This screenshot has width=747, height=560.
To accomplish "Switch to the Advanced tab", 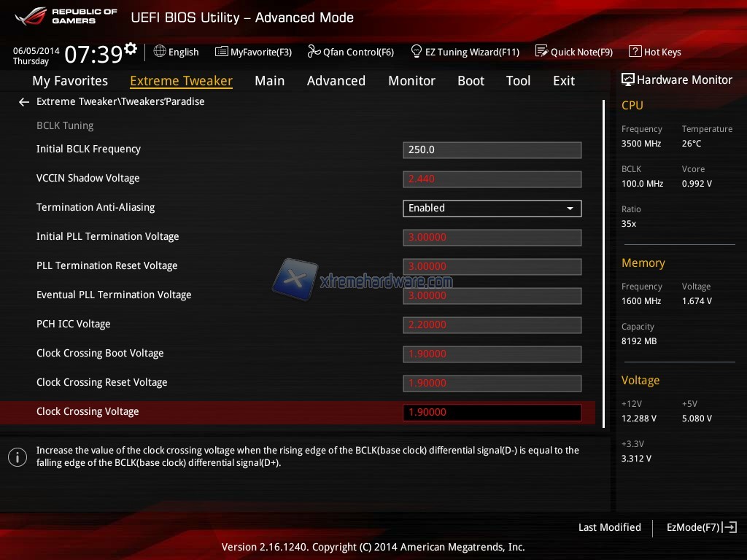I will tap(336, 81).
